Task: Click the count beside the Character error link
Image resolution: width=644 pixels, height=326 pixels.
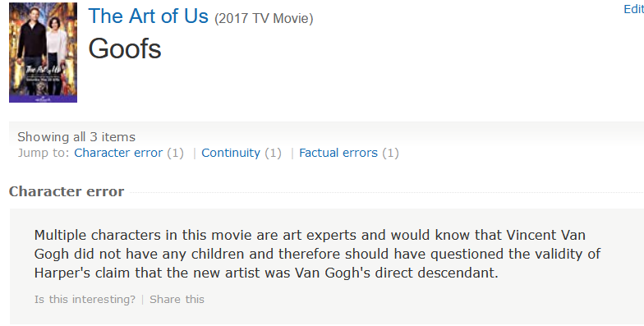Action: coord(176,153)
